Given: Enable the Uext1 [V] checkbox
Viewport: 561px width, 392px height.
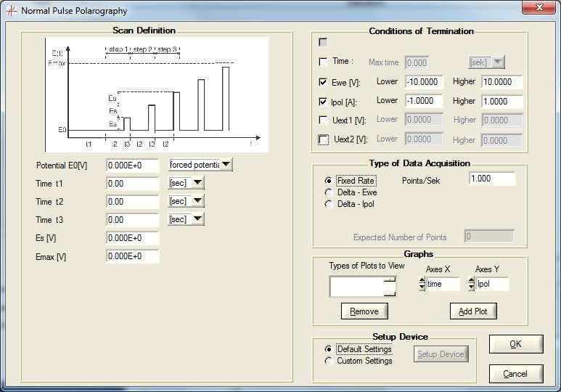Looking at the screenshot, I should 323,120.
